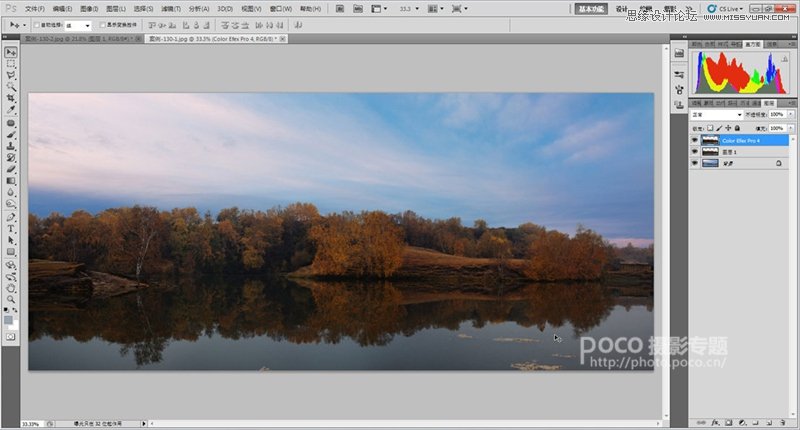Select the Lasso tool
800x430 pixels.
(x=11, y=75)
